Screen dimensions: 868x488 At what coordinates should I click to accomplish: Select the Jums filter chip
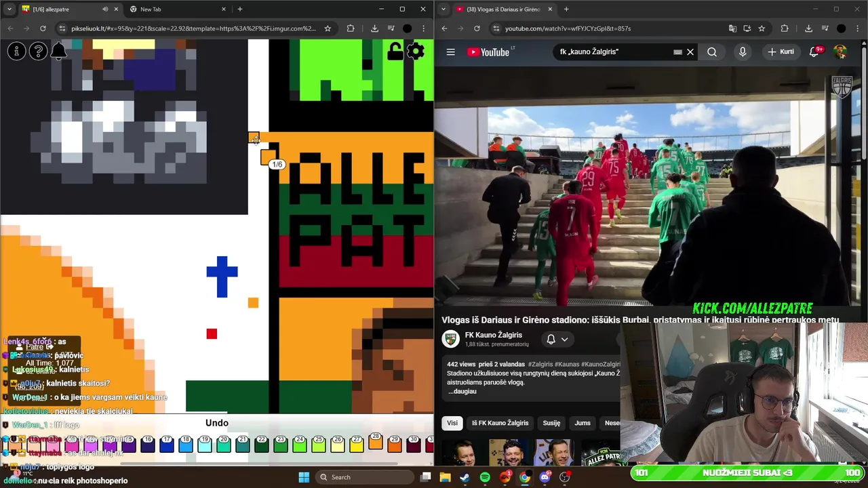[583, 423]
